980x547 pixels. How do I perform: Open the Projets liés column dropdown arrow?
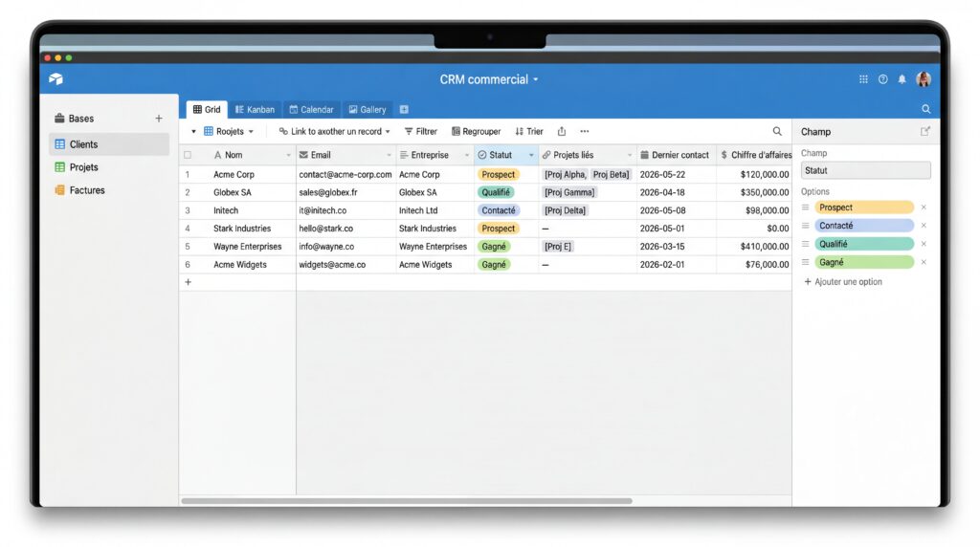coord(630,156)
